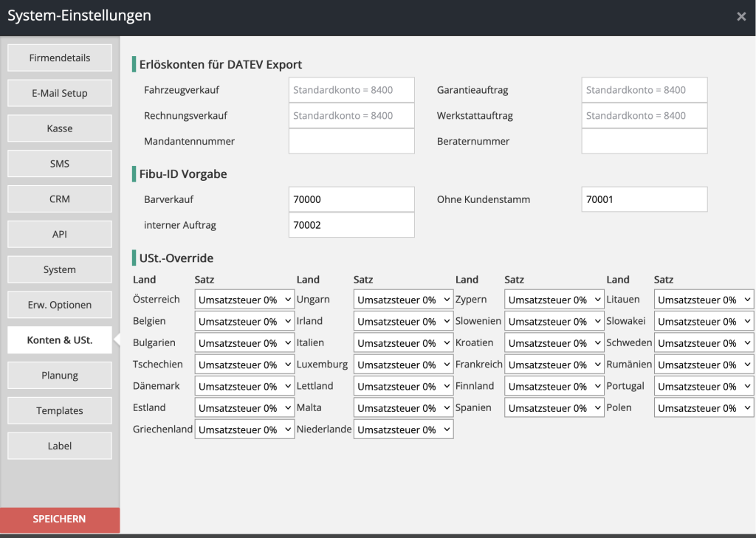Open the Kasse settings tab
The width and height of the screenshot is (756, 538).
point(60,128)
